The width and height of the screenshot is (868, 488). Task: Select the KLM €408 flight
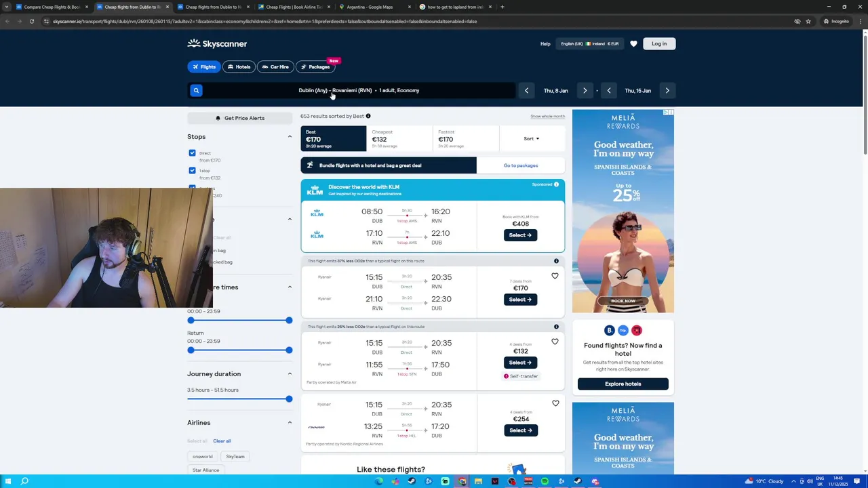520,235
